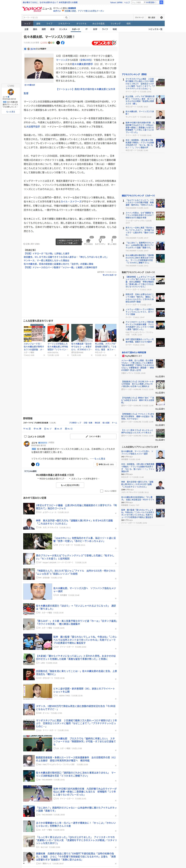Click the blue web search button at top

[x=161, y=2]
